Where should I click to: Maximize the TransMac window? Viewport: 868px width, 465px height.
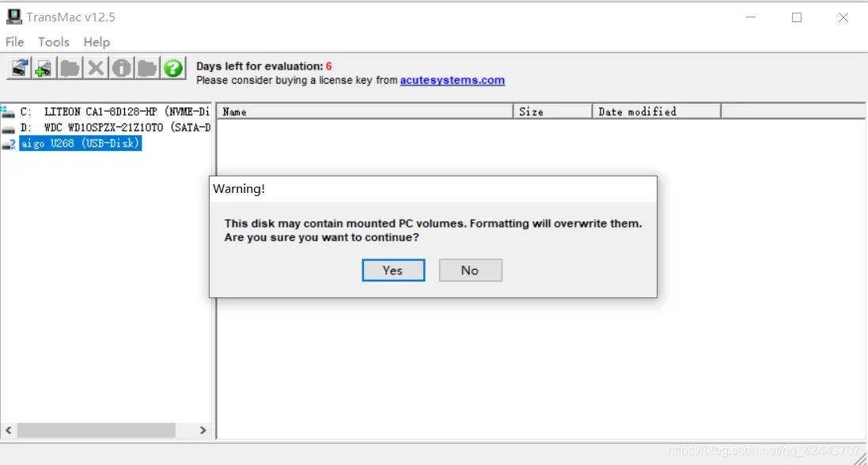[797, 17]
